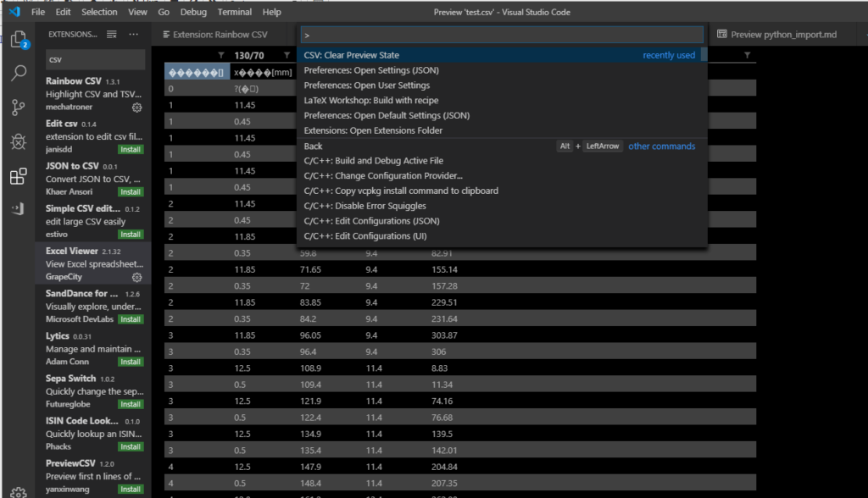Image resolution: width=868 pixels, height=498 pixels.
Task: Open the Extensions panel more actions menu
Action: pos(133,35)
